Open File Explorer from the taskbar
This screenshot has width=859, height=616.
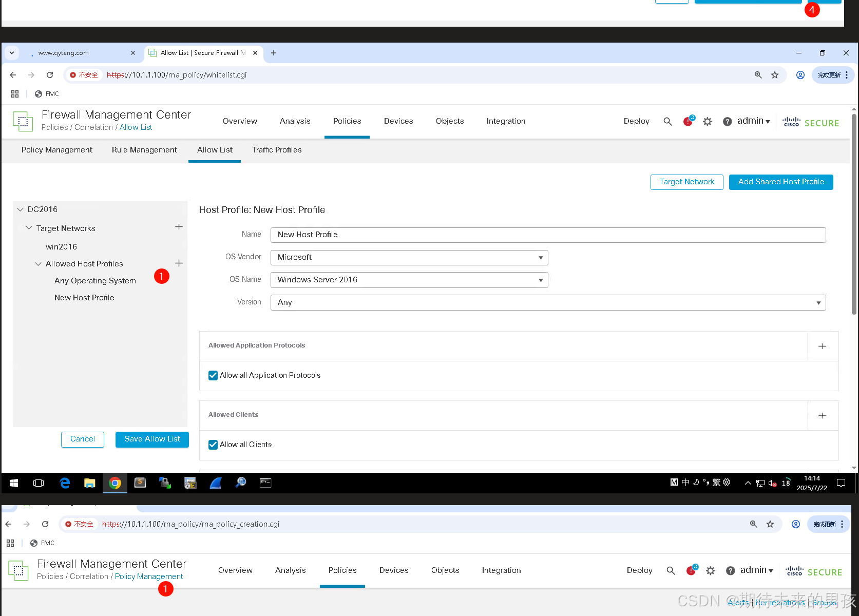tap(90, 483)
